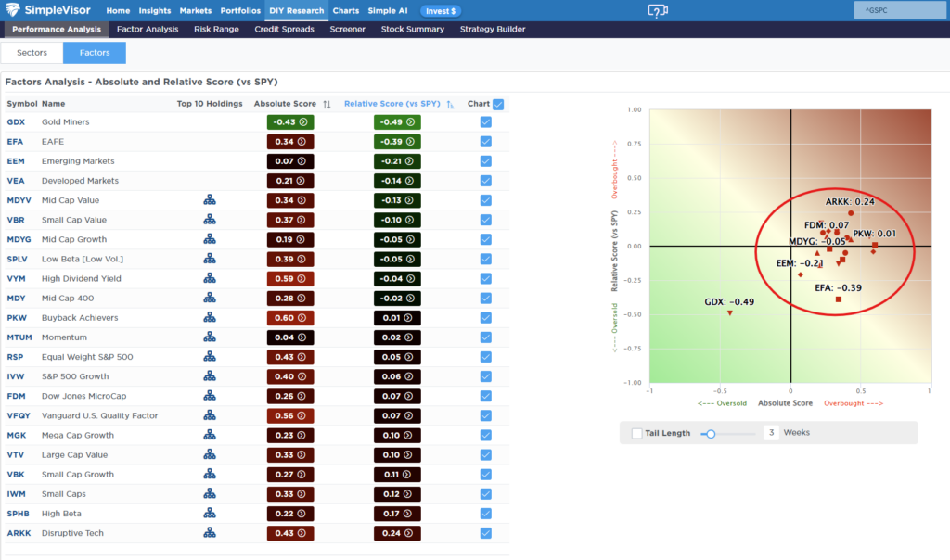Open MDYV top 10 holdings icon
Screen dimensions: 950x560
click(210, 199)
